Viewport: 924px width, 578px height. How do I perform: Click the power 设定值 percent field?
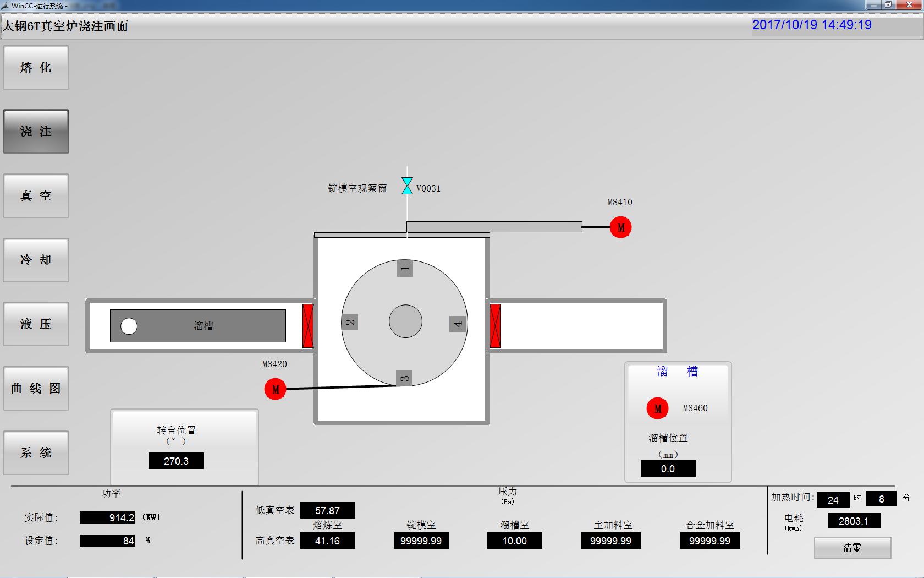tap(107, 541)
